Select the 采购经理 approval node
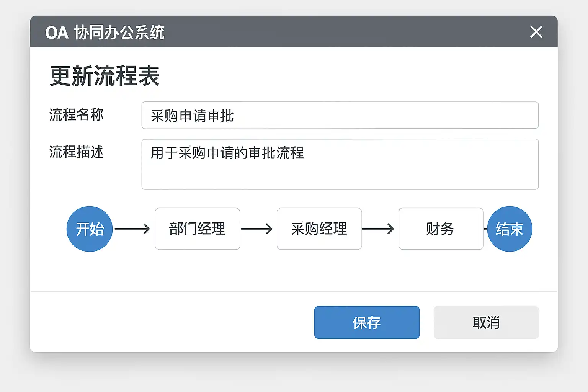Image resolution: width=588 pixels, height=392 pixels. [319, 229]
